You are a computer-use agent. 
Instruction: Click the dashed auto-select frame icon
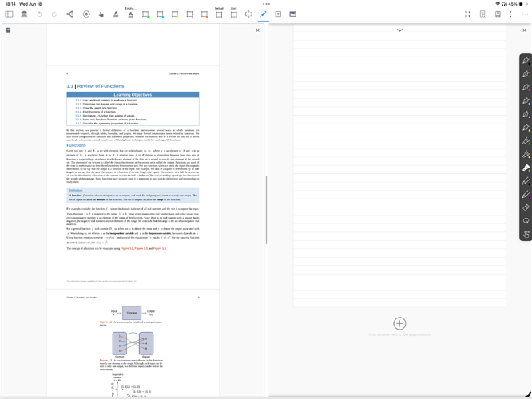pos(248,14)
